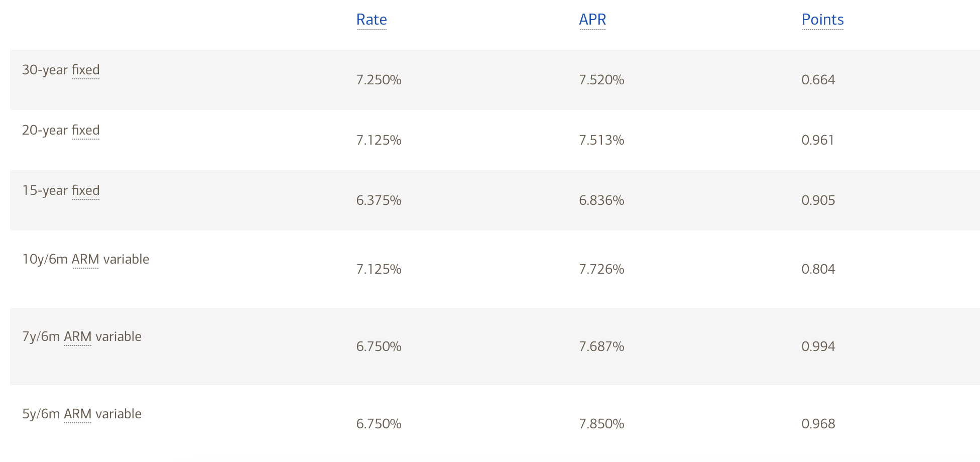
Task: Click the 7.850% APR for 5y/6m ARM
Action: pos(601,424)
